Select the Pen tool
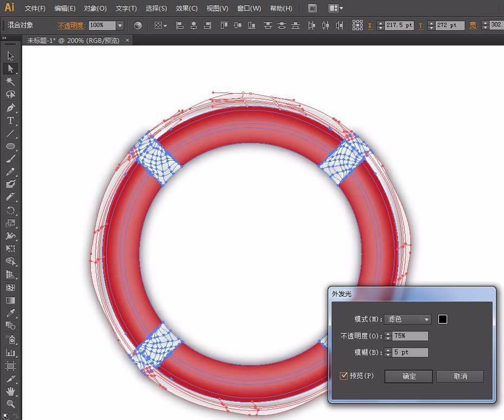504x420 pixels. 10,108
